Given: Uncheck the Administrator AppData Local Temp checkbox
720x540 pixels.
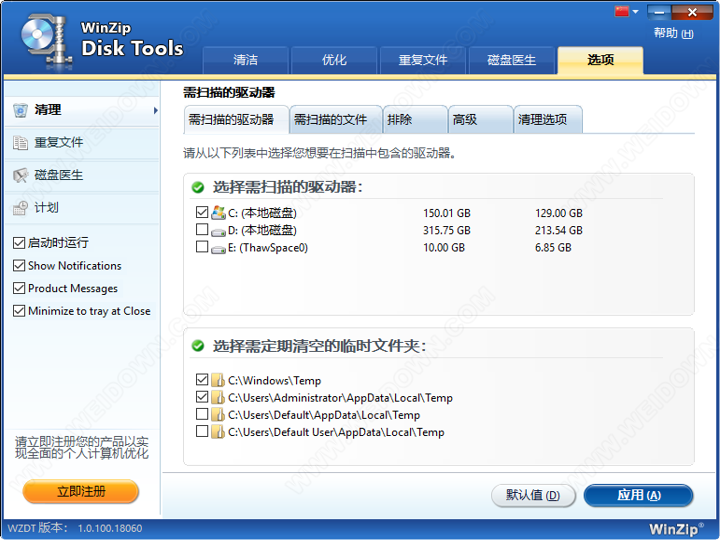Looking at the screenshot, I should [202, 396].
